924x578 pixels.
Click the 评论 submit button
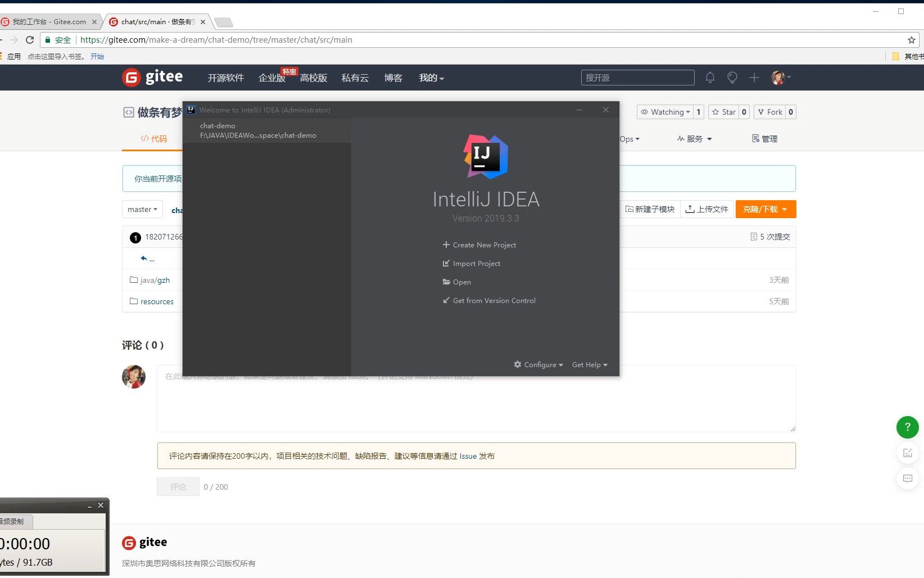(178, 487)
